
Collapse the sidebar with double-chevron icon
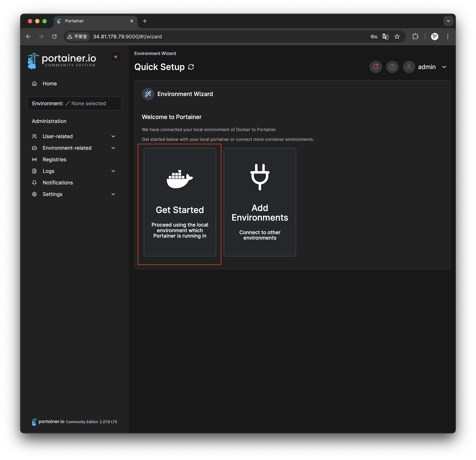coord(116,57)
